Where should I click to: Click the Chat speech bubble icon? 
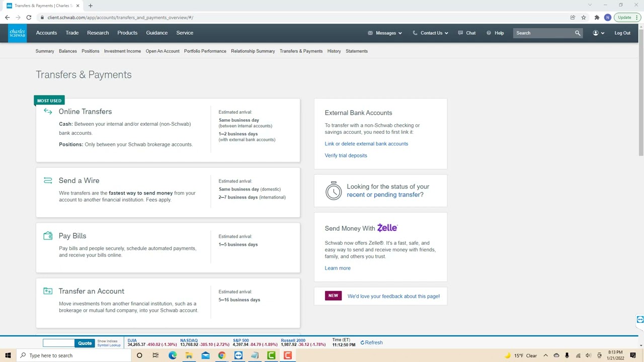[x=460, y=33]
